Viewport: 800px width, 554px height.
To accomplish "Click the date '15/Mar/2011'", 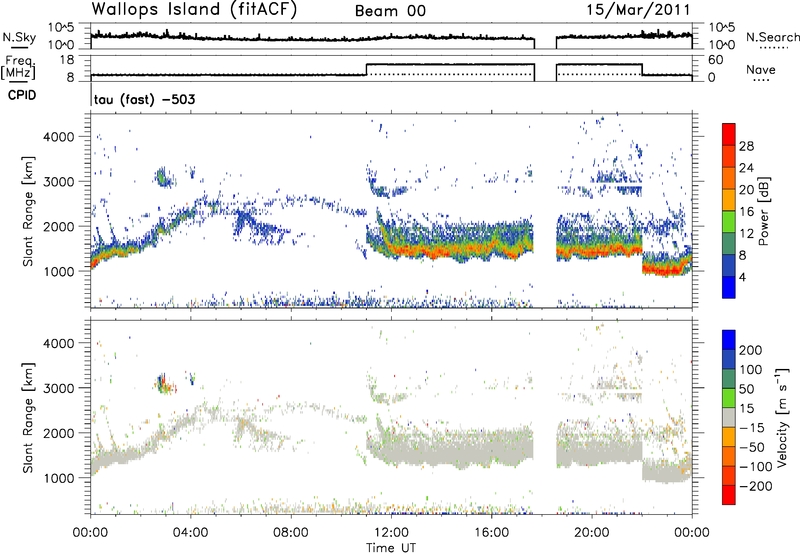I will tap(638, 9).
